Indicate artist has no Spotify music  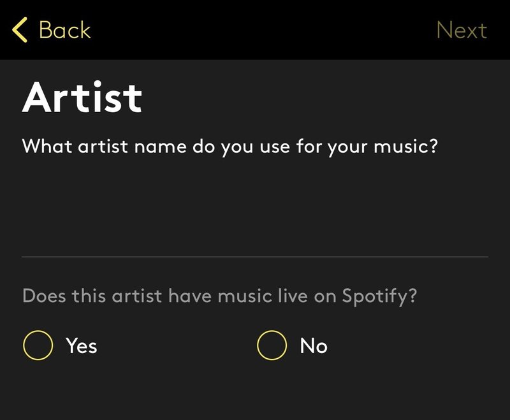(272, 345)
